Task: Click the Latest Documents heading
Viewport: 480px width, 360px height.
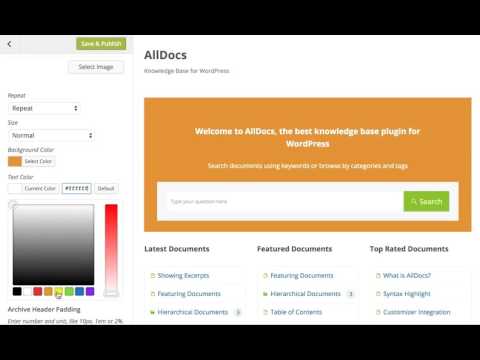Action: click(x=177, y=249)
